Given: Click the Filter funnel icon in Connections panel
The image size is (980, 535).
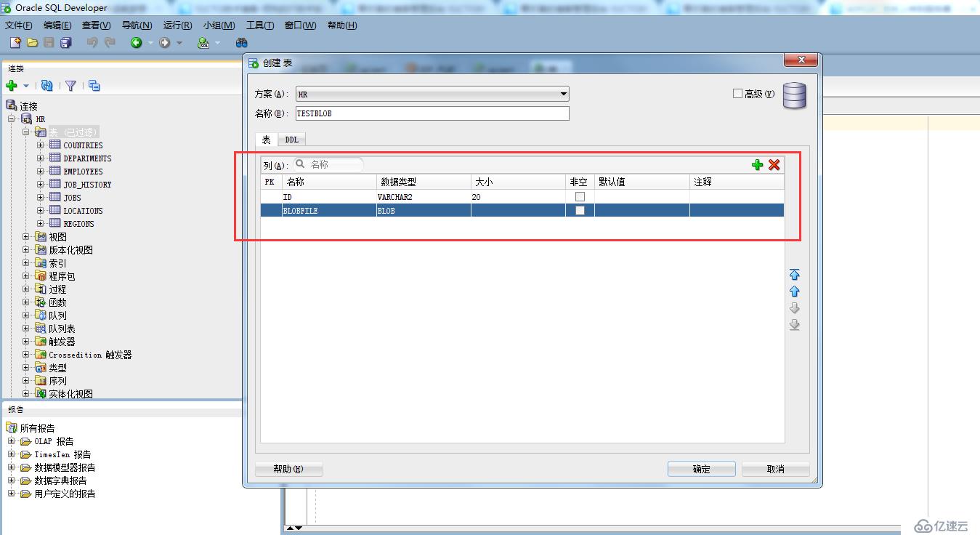Looking at the screenshot, I should click(70, 86).
